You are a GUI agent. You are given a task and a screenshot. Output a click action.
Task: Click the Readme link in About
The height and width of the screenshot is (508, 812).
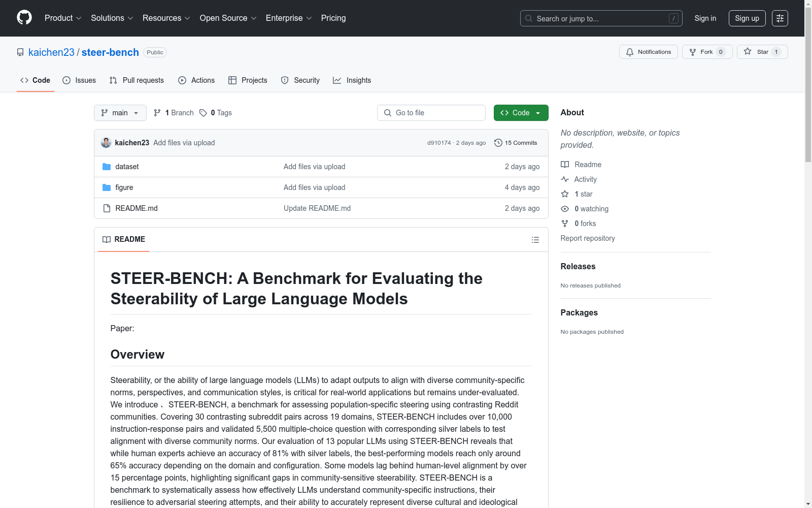581,165
